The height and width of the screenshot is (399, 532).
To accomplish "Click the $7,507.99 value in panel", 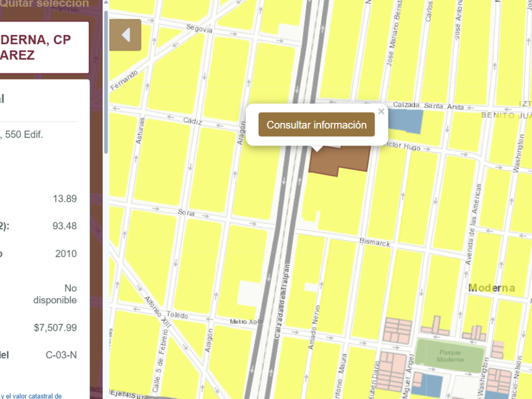I will (x=55, y=327).
